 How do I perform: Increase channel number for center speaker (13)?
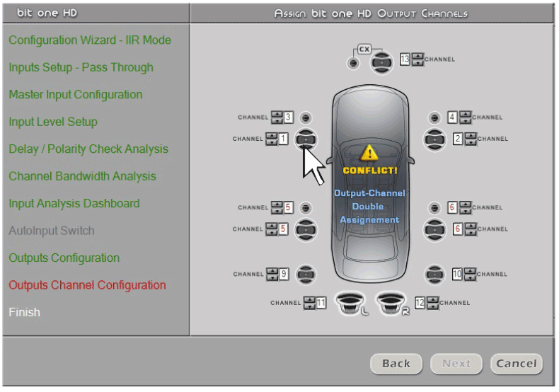[417, 56]
